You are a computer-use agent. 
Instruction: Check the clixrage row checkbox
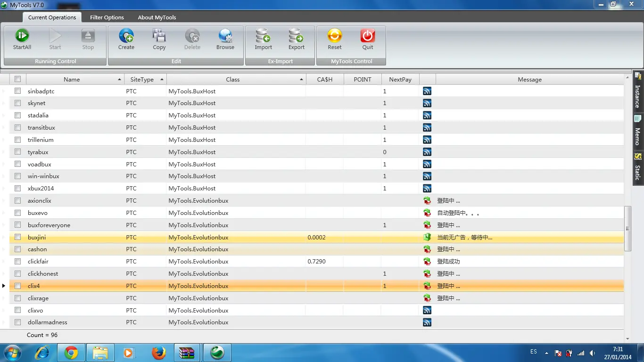coord(17,298)
